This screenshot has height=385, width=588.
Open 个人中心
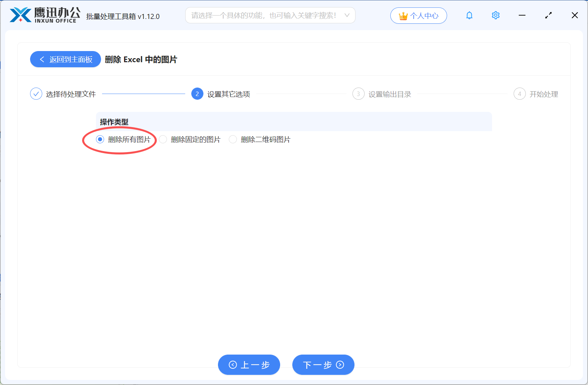coord(419,15)
